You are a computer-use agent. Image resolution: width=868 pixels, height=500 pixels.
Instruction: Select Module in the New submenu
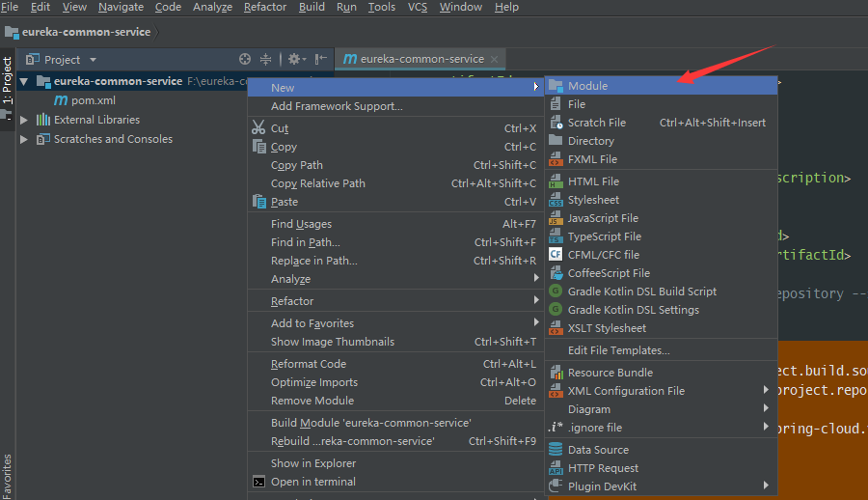(661, 86)
